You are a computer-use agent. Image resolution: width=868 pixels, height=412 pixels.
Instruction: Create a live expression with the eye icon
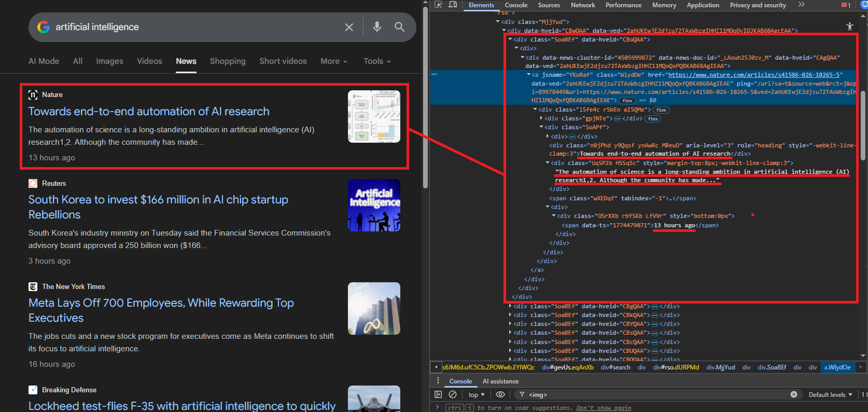point(500,394)
